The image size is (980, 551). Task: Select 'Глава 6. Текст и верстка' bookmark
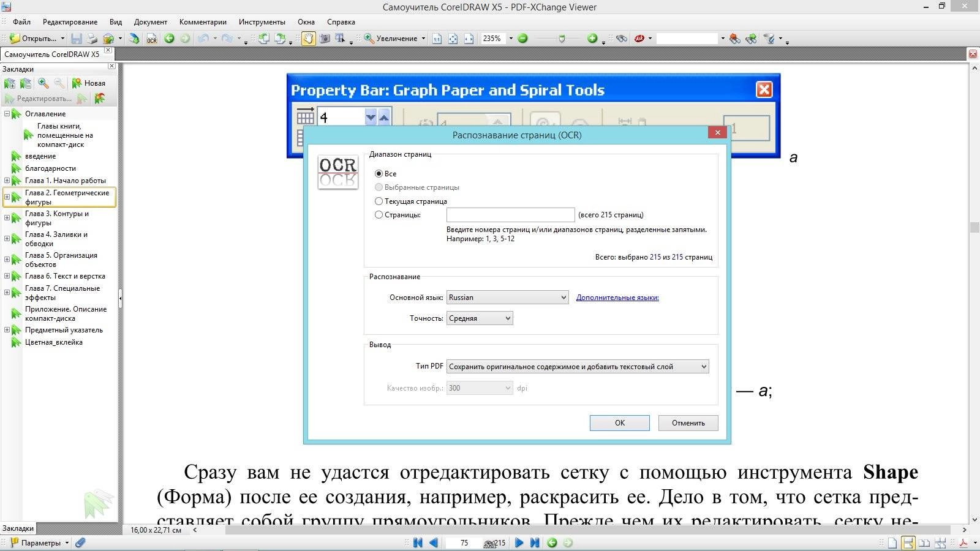65,276
